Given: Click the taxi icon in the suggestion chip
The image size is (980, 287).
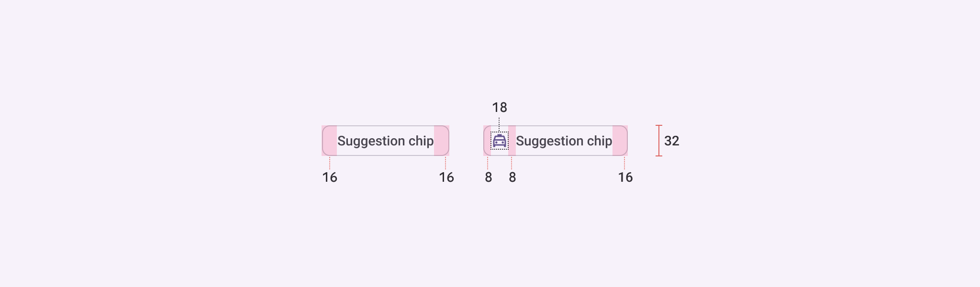Looking at the screenshot, I should [x=500, y=141].
